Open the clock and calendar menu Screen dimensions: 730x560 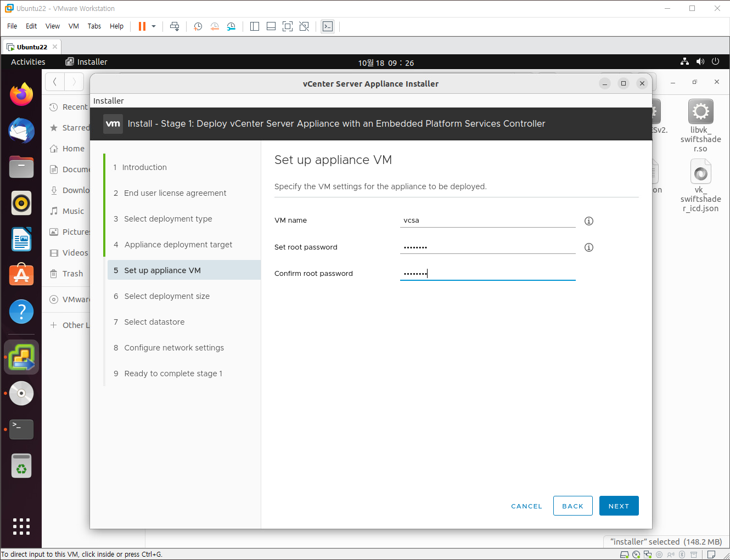(386, 63)
